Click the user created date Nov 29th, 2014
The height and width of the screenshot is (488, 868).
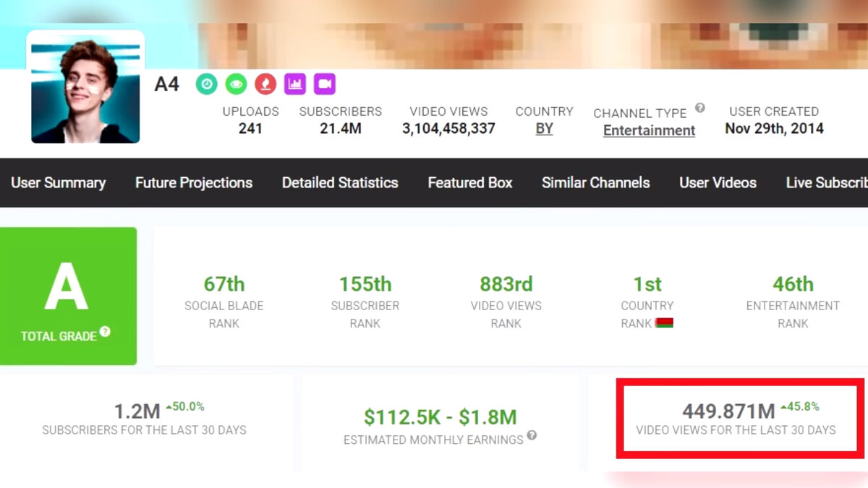774,129
